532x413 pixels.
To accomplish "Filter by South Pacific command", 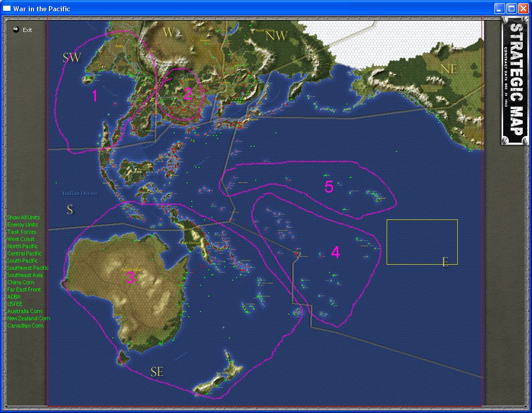I will 22,261.
